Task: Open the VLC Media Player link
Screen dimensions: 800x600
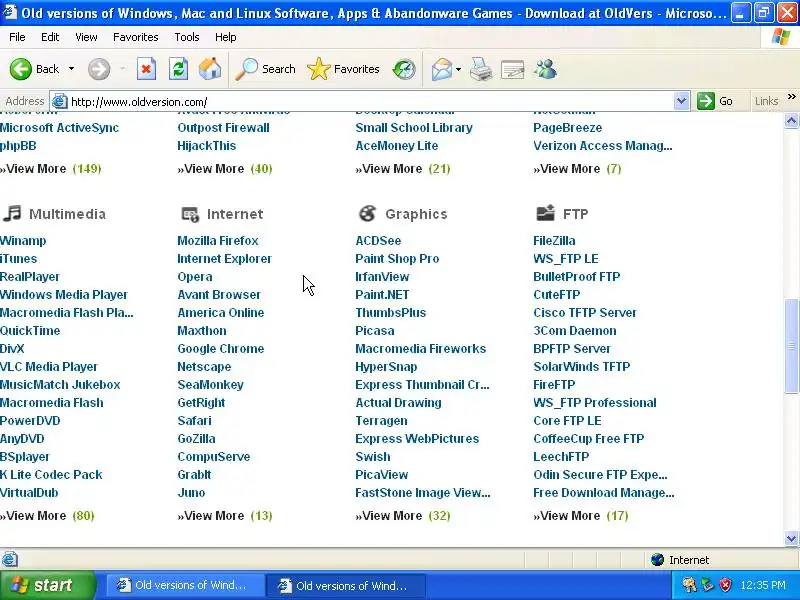Action: 48,366
